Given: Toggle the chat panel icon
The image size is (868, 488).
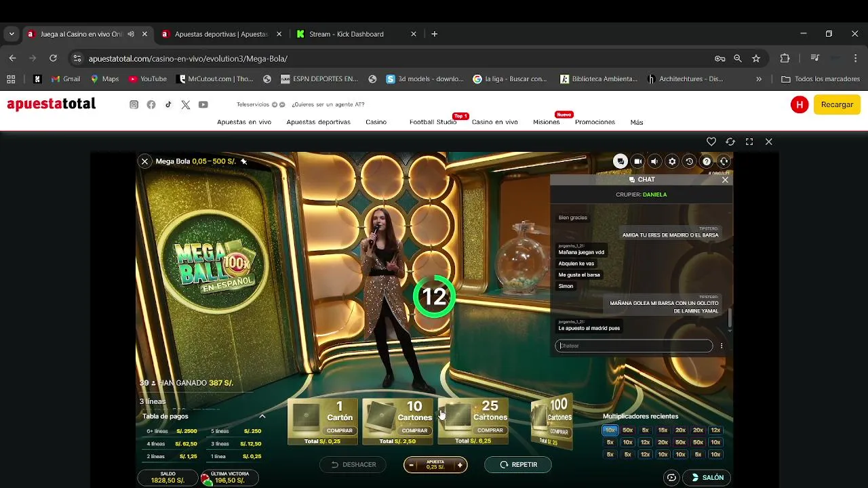Looking at the screenshot, I should pos(620,161).
